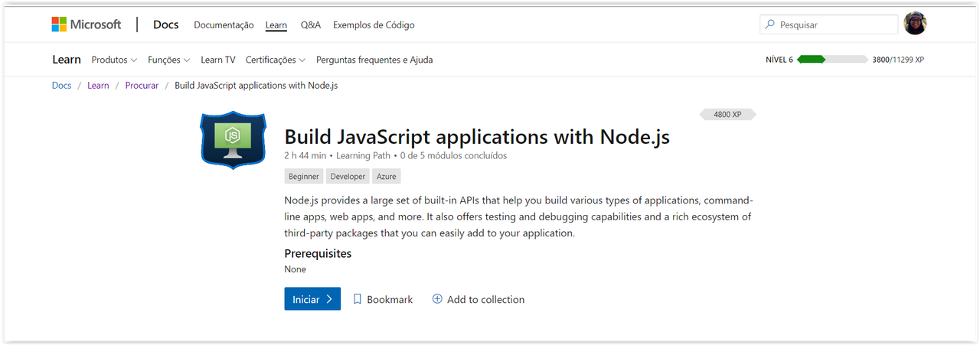The width and height of the screenshot is (980, 345).
Task: Click the Microsoft logo
Action: pos(86,24)
